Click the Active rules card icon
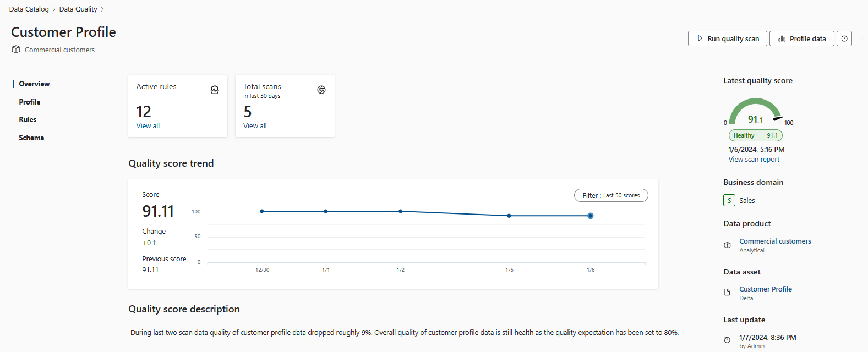 point(215,90)
